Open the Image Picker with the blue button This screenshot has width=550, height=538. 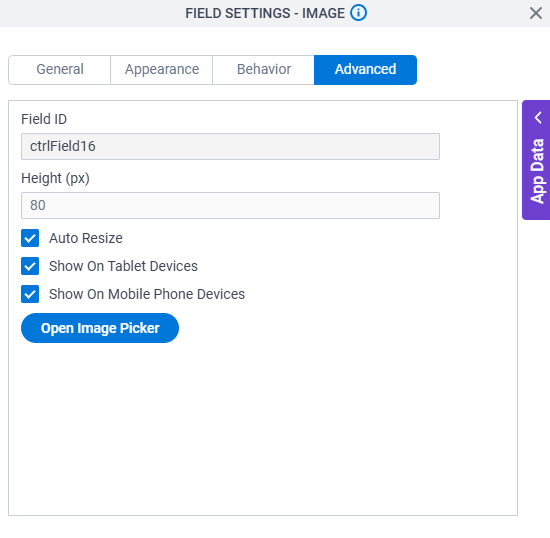coord(100,328)
